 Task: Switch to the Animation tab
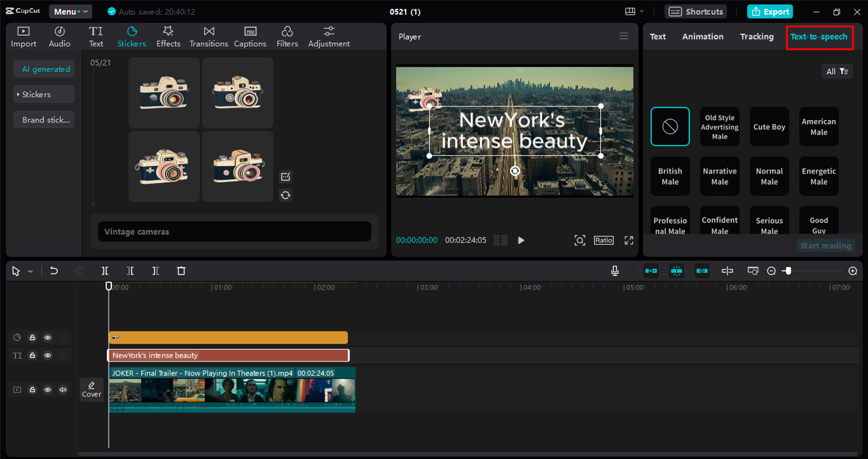coord(703,37)
